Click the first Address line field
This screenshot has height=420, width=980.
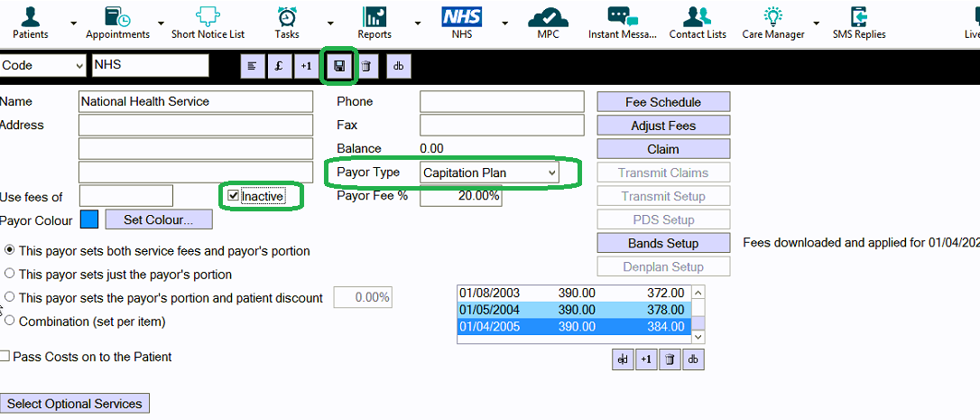pos(196,126)
